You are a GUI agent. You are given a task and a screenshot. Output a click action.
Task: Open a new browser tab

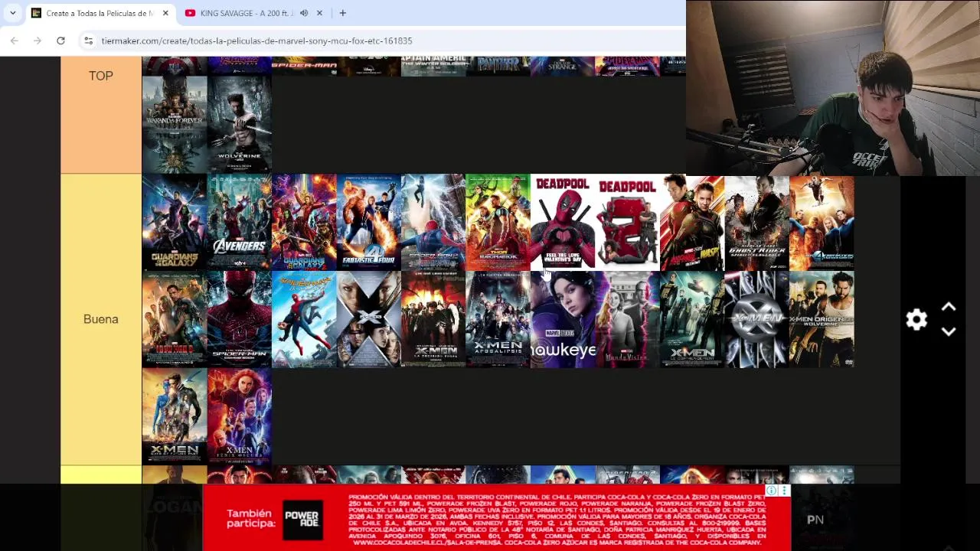[342, 13]
